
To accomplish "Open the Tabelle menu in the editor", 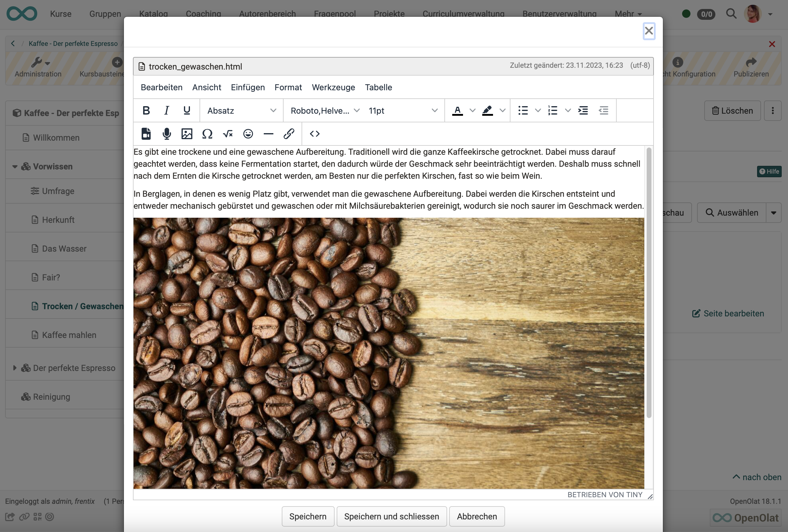I will coord(378,87).
